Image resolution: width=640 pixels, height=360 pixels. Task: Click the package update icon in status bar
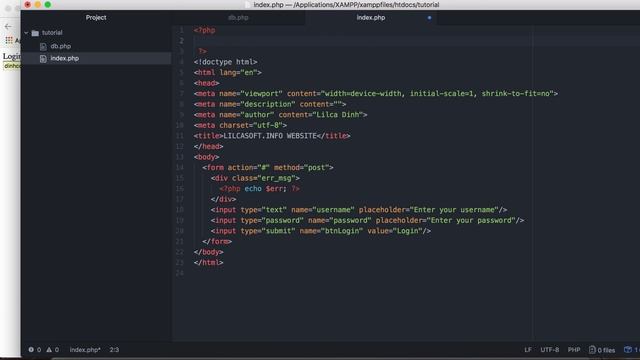[x=628, y=350]
